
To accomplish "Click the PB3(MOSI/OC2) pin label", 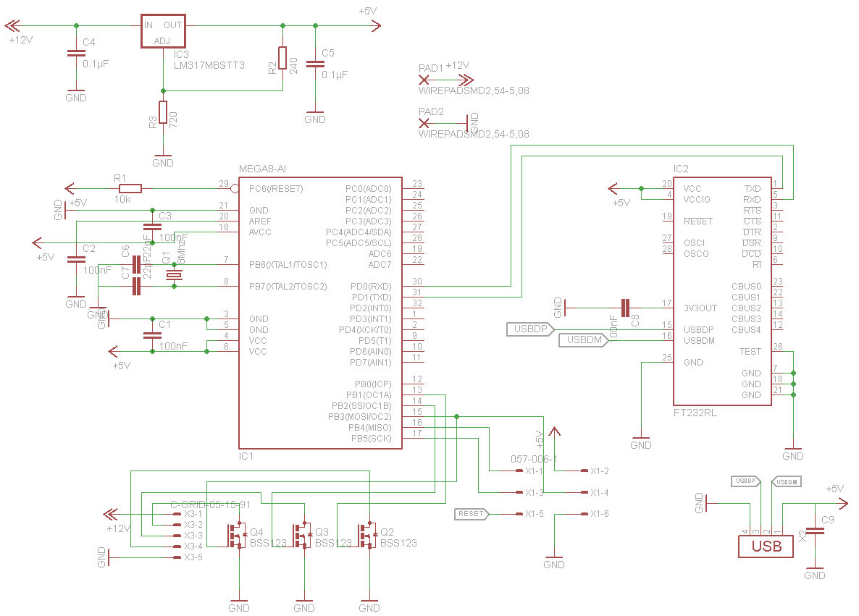I will (360, 417).
